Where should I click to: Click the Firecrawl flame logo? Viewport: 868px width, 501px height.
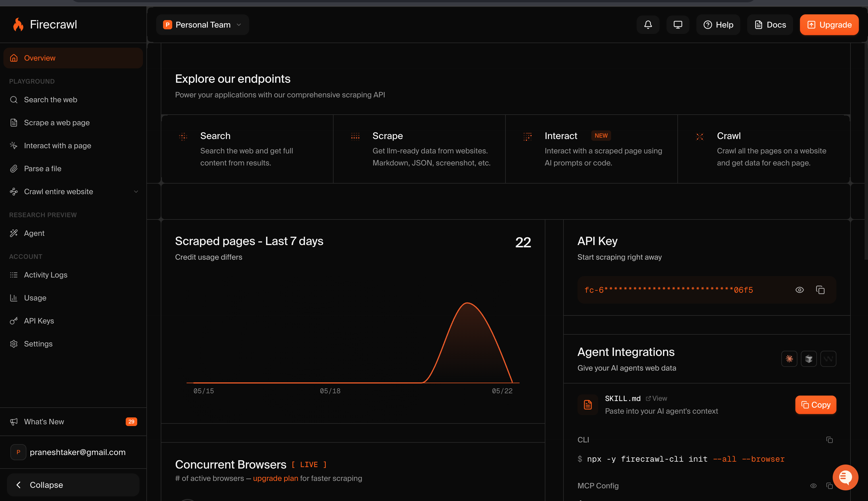(18, 24)
